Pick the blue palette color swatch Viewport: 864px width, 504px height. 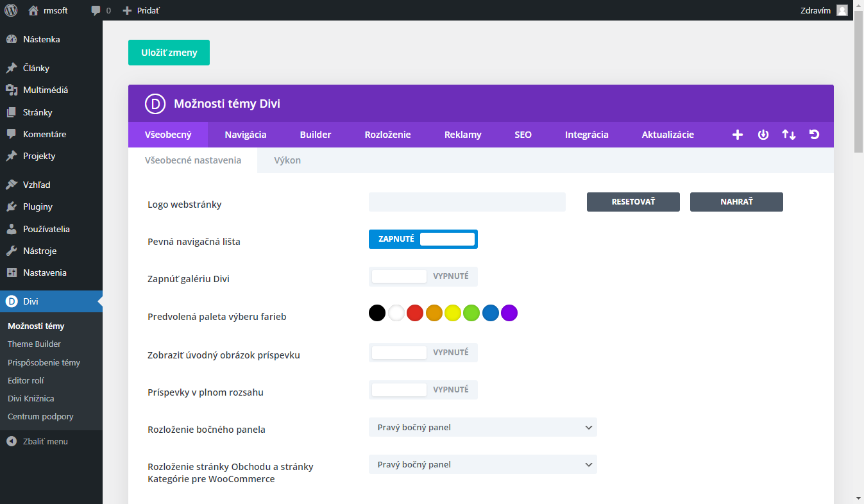click(x=491, y=313)
